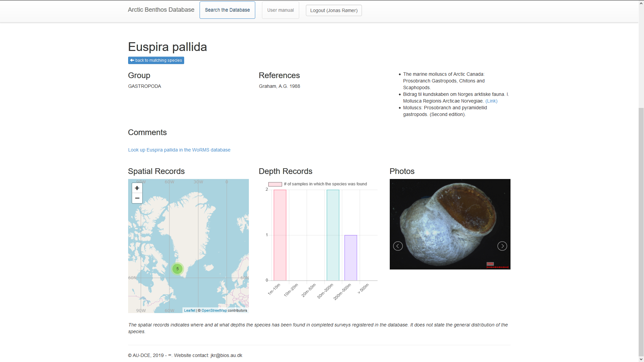Log out Jonas Rømer
Screen dimensions: 644x362
pos(333,10)
